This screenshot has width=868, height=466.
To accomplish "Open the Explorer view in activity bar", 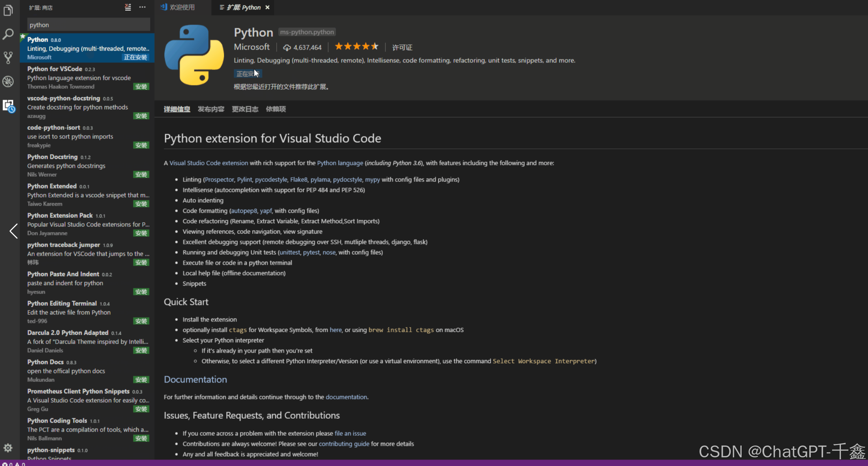I will point(8,10).
